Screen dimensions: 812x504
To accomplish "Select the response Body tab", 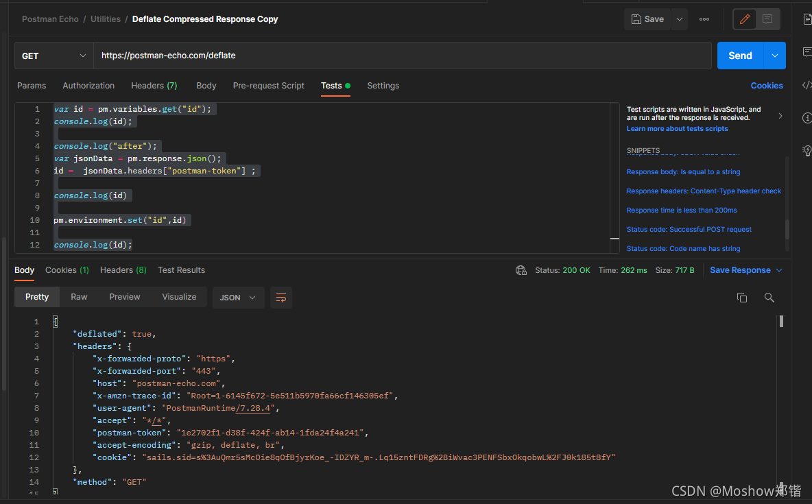I will click(24, 270).
